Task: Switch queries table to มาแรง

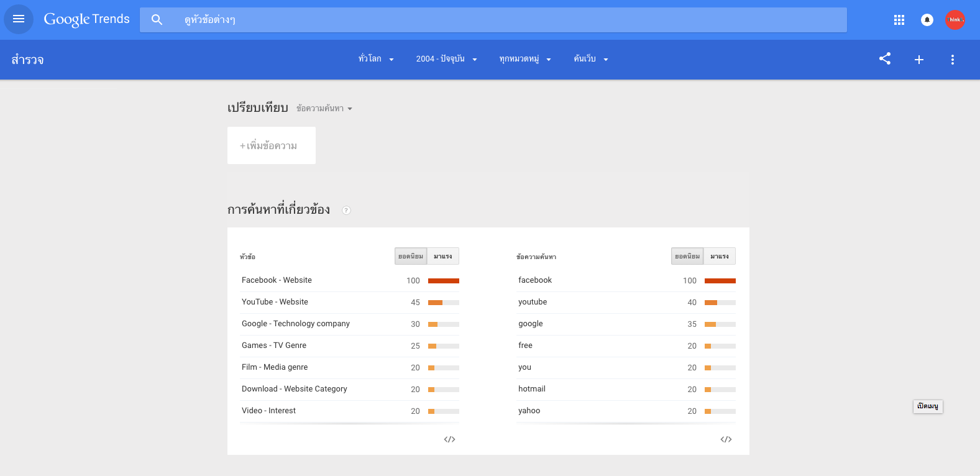Action: pyautogui.click(x=720, y=256)
